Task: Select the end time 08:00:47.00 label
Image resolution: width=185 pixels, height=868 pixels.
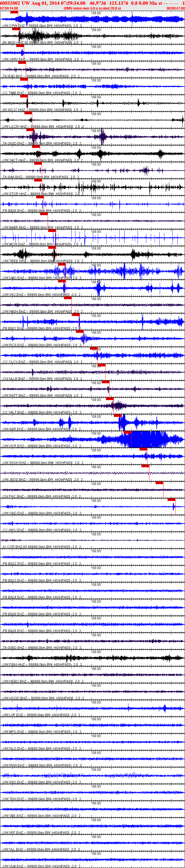Action: [175, 8]
